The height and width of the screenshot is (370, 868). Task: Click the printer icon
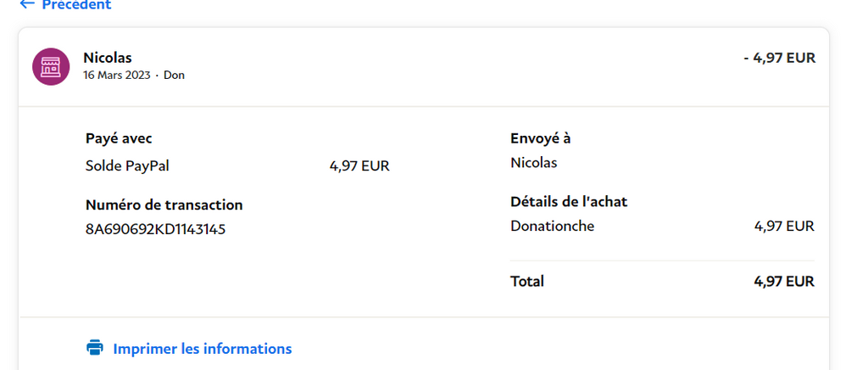pos(95,347)
